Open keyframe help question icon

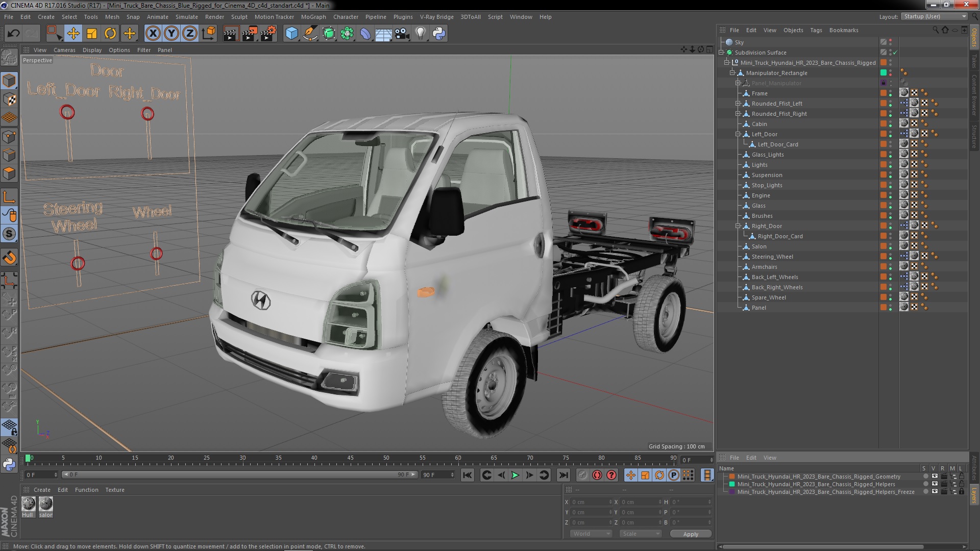click(611, 475)
